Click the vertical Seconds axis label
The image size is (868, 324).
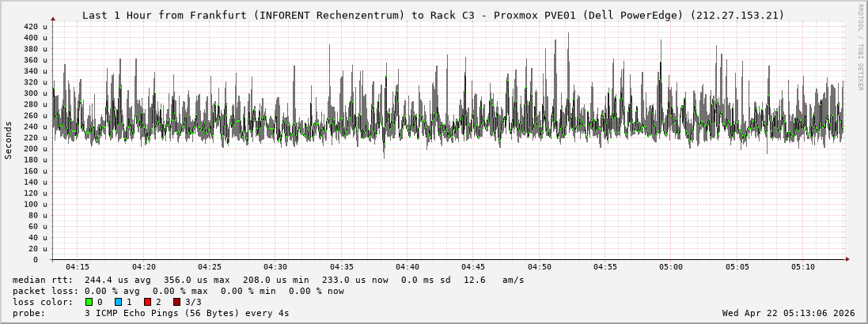pos(9,140)
